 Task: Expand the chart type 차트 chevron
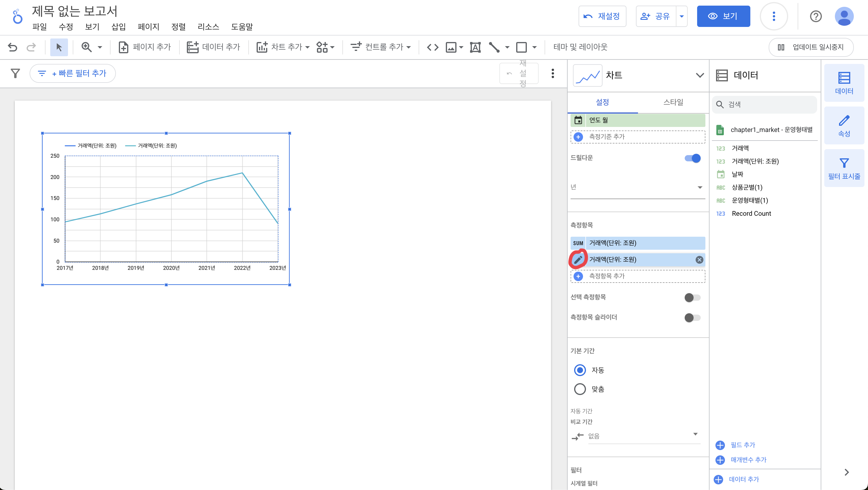point(699,75)
